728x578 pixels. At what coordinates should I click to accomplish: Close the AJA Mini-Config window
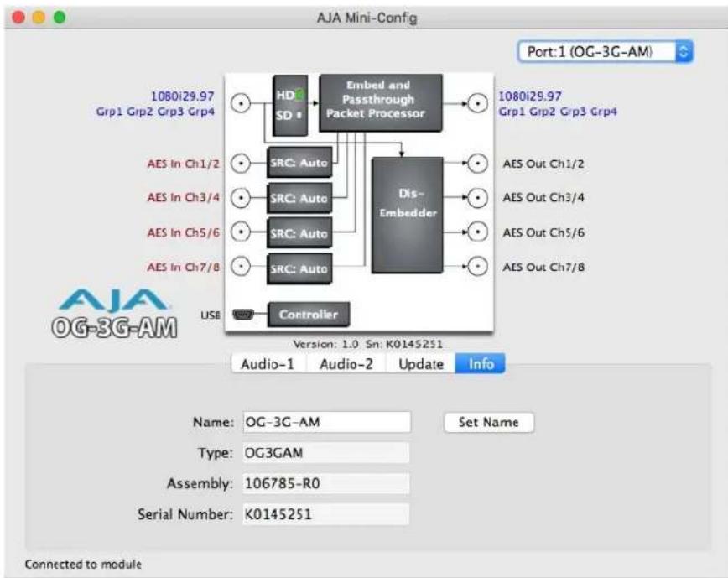tap(19, 18)
